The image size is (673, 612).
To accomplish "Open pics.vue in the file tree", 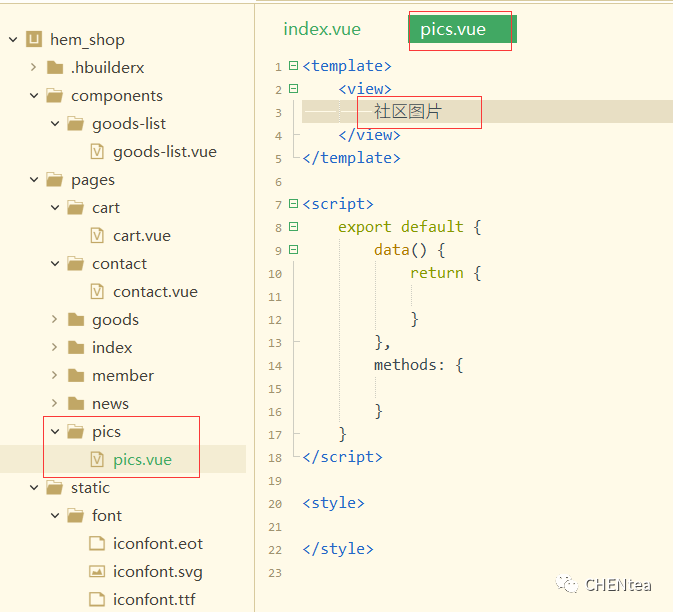I will 142,460.
